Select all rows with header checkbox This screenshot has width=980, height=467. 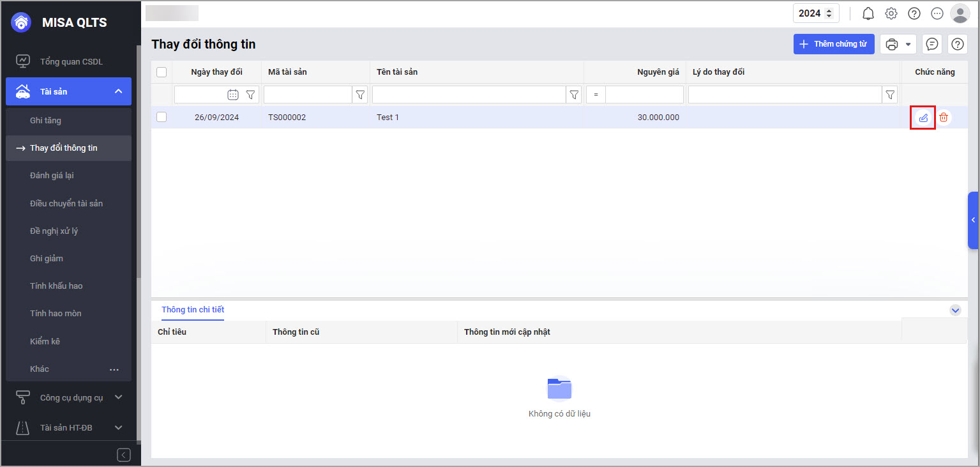(162, 72)
